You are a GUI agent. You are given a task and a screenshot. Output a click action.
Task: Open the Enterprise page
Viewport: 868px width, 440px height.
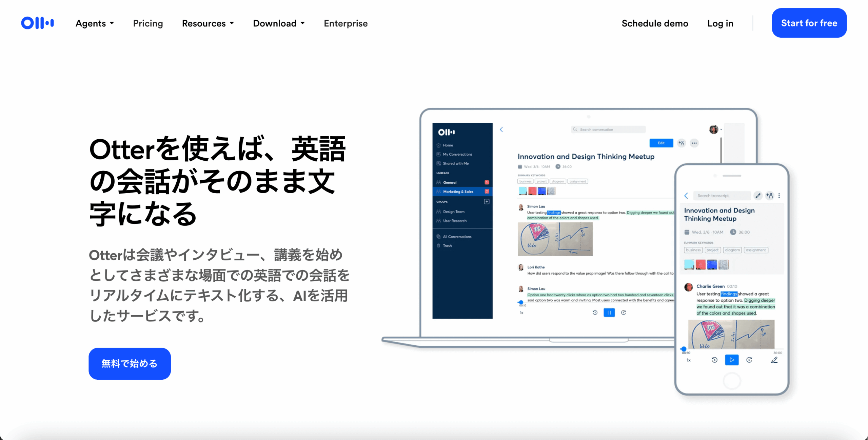click(346, 23)
